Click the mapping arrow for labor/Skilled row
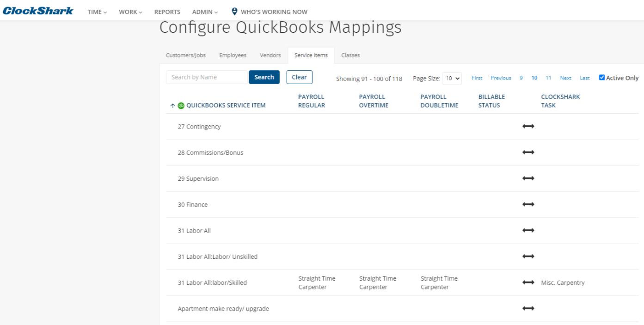Viewport: 644px width, 325px height. tap(528, 282)
